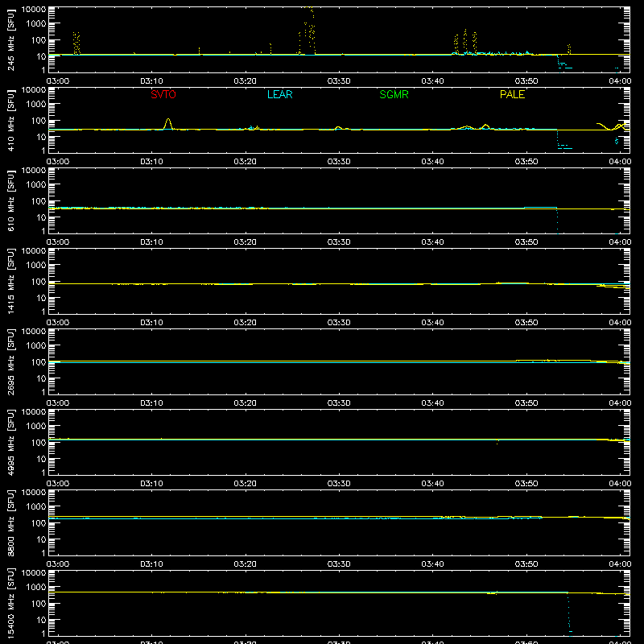This screenshot has height=644, width=644.
Task: Click 03:00 label beneath the 610 MHz plot
Action: tap(58, 242)
